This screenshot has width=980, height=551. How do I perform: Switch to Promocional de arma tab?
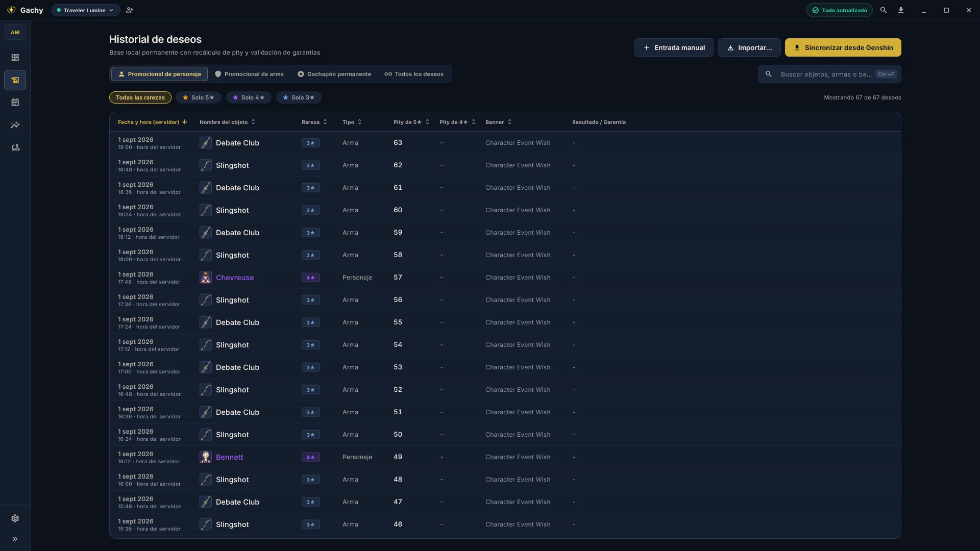(x=249, y=74)
